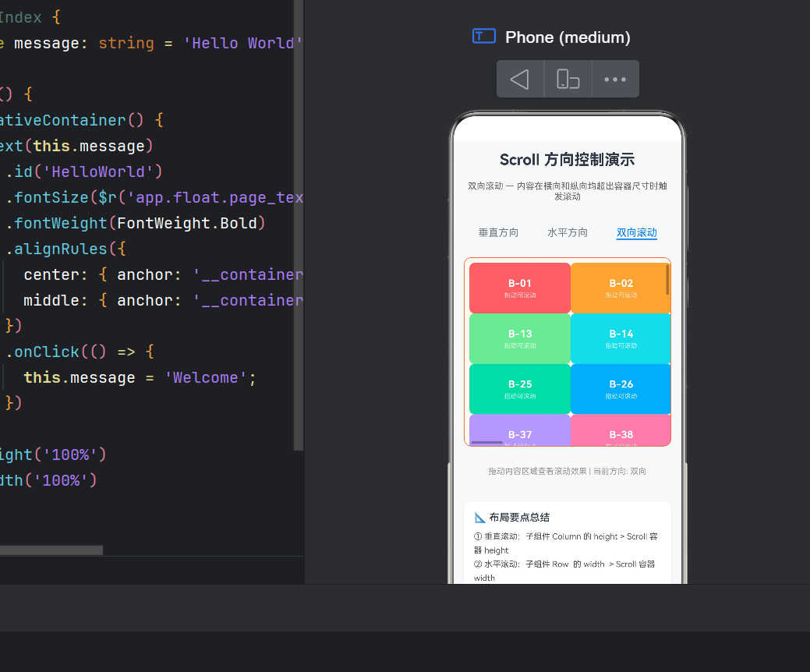This screenshot has height=672, width=810.
Task: Click the blue B-26 tile
Action: [x=621, y=389]
